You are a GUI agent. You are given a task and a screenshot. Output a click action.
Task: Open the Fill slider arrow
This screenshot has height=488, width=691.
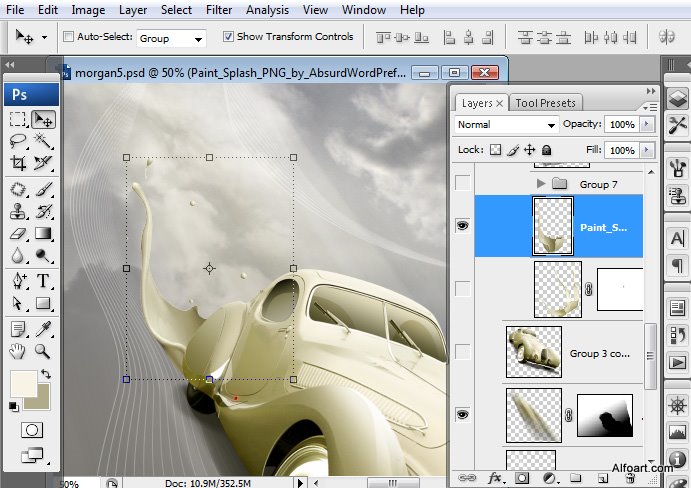(647, 150)
